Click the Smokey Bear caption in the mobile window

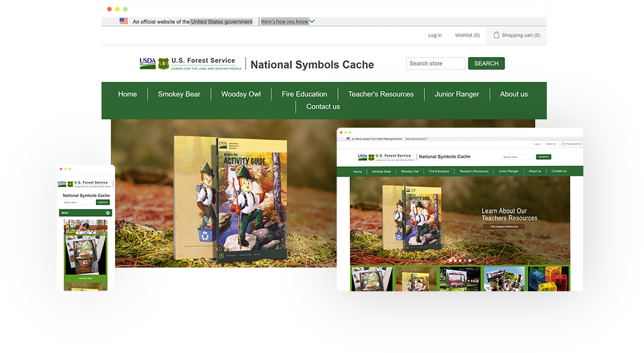[85, 278]
